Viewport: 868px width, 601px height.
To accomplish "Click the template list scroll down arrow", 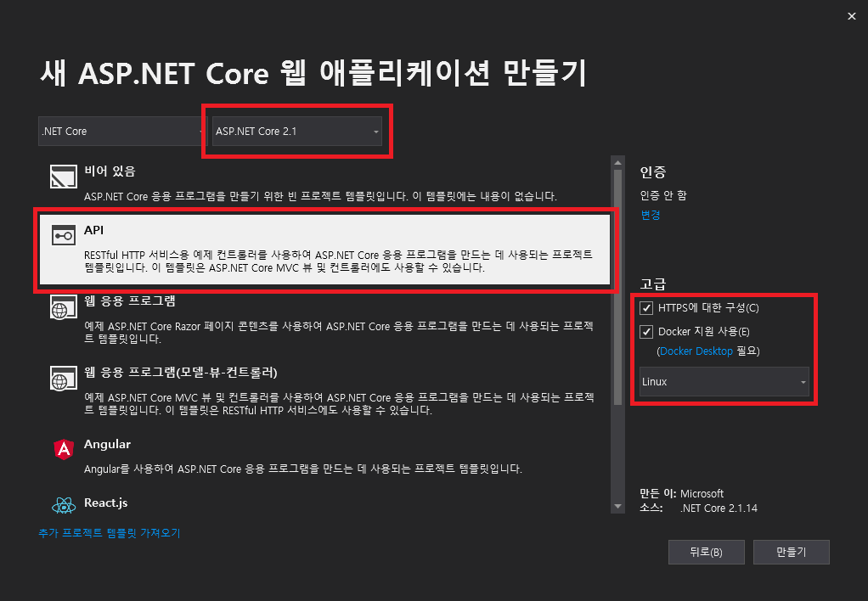I will point(617,507).
